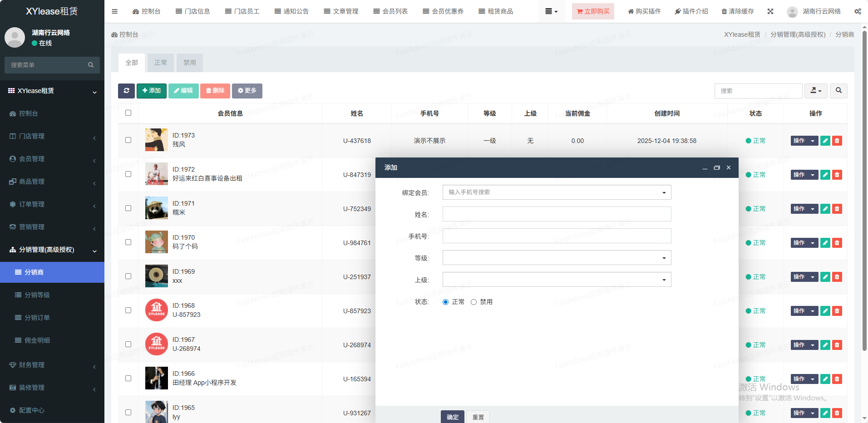
Task: Click green edit pencil icon for ID:1973 row
Action: (x=825, y=141)
